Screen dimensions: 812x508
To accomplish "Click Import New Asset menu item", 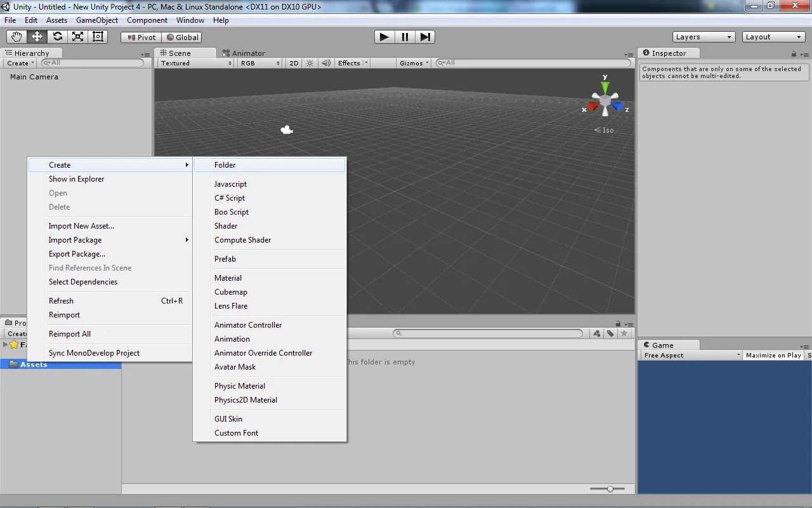I will click(x=110, y=226).
